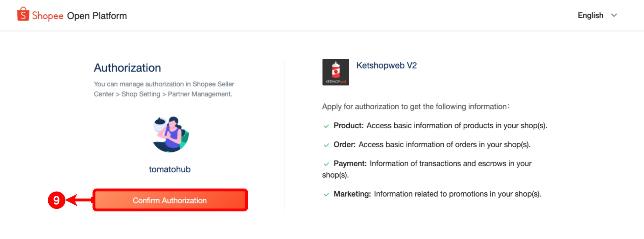644x239 pixels.
Task: Open the English language selector
Action: [x=590, y=15]
